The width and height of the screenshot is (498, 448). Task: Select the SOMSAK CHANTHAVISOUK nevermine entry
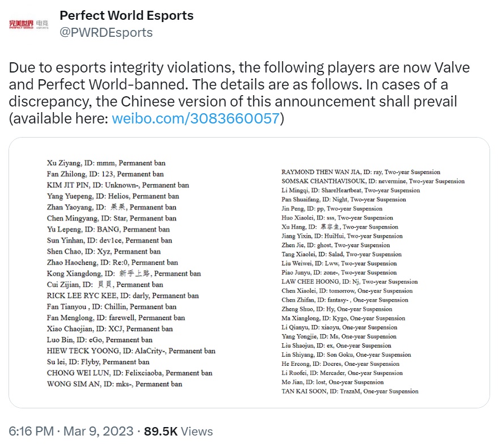(373, 181)
